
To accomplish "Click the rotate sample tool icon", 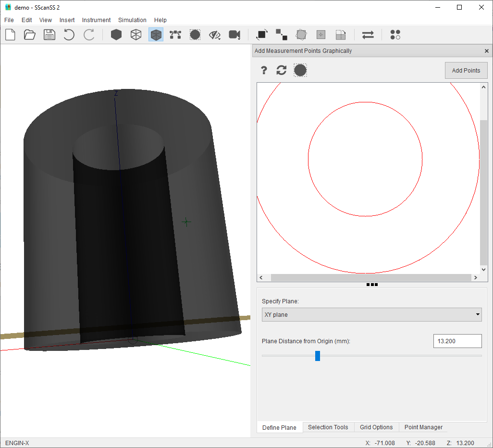I will click(261, 35).
